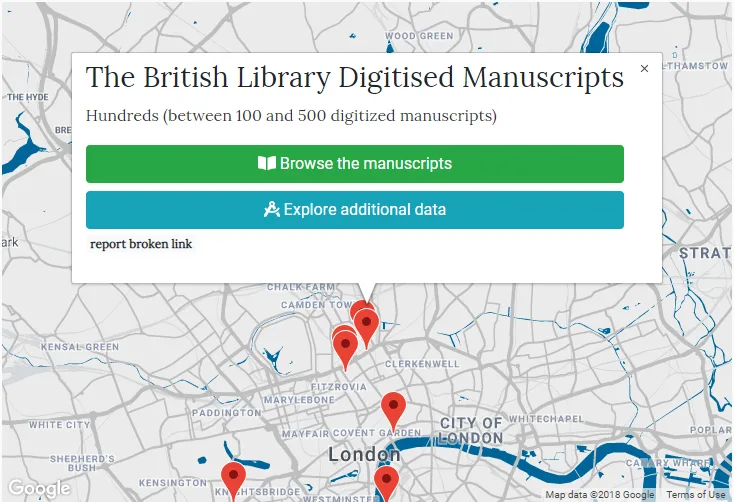
Task: Select the map pin near Covent Garden
Action: pyautogui.click(x=393, y=411)
